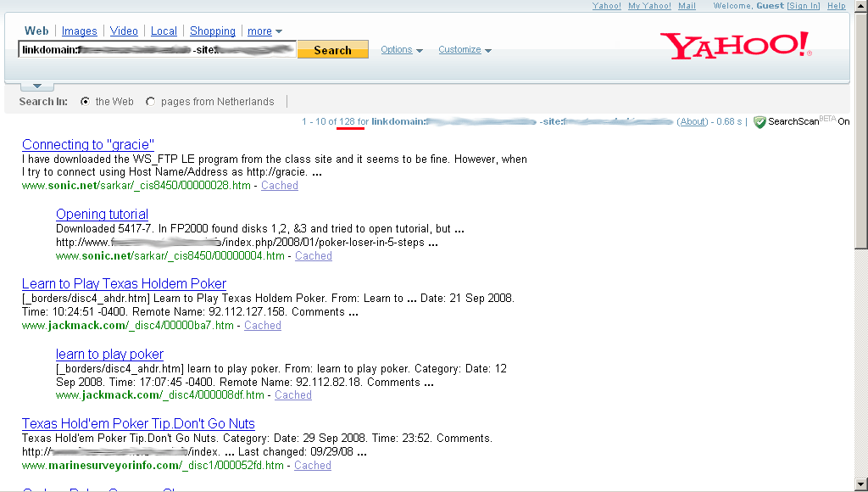Click the scrollbar up arrow
868x492 pixels.
coord(861,6)
